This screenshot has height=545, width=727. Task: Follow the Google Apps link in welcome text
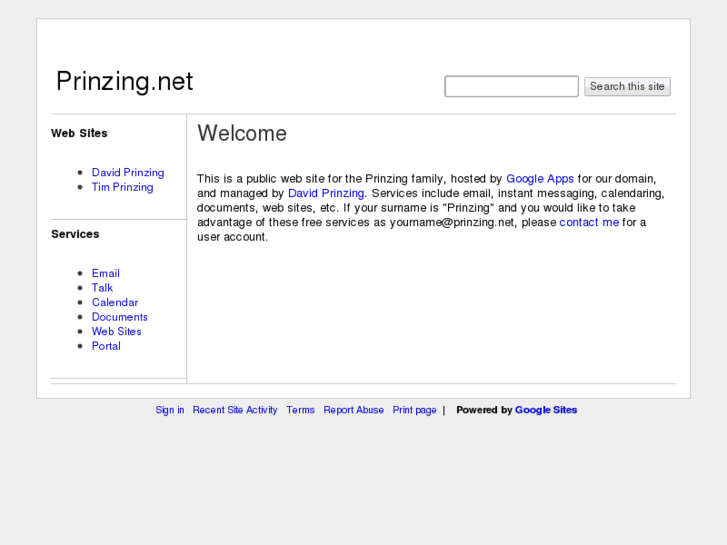[540, 179]
